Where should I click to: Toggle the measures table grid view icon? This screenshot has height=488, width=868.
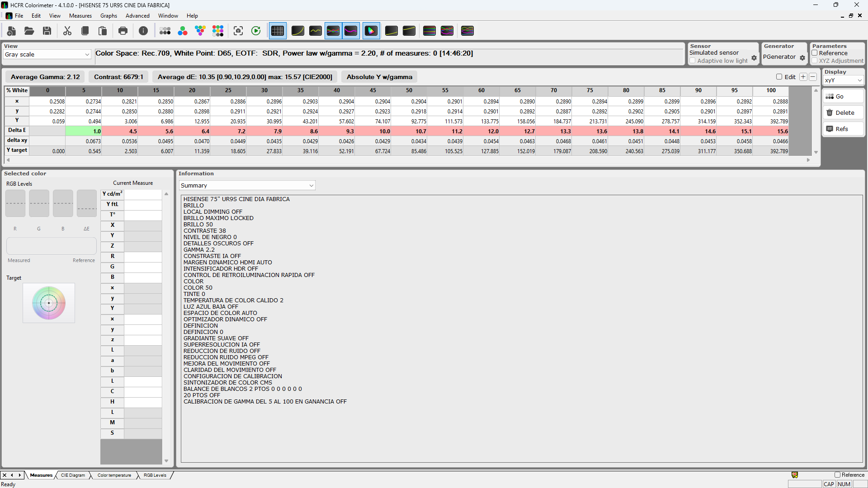(x=278, y=31)
